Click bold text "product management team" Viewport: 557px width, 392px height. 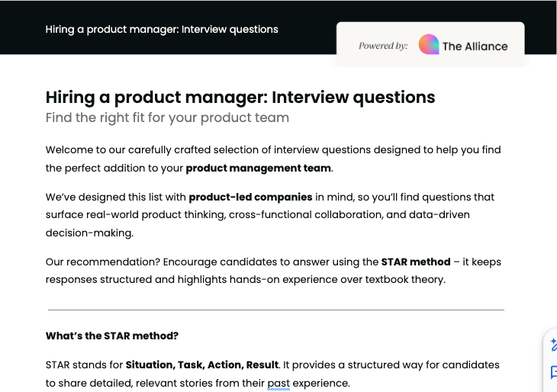(x=259, y=168)
